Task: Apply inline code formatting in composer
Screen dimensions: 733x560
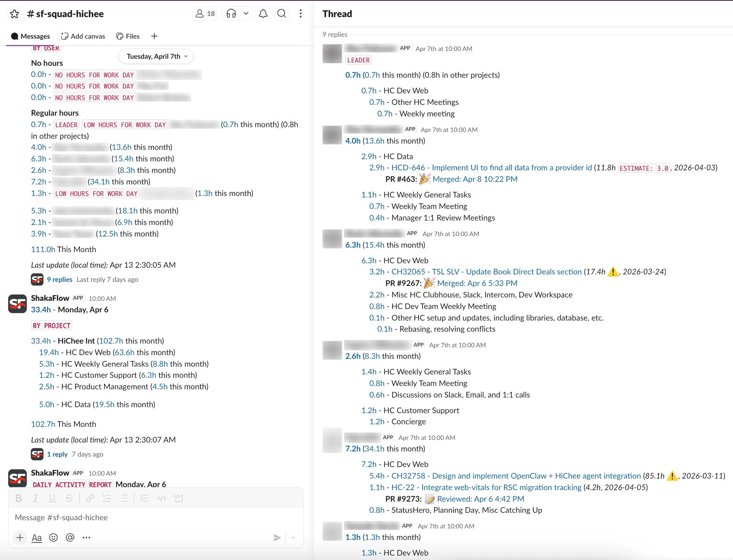Action: [161, 498]
